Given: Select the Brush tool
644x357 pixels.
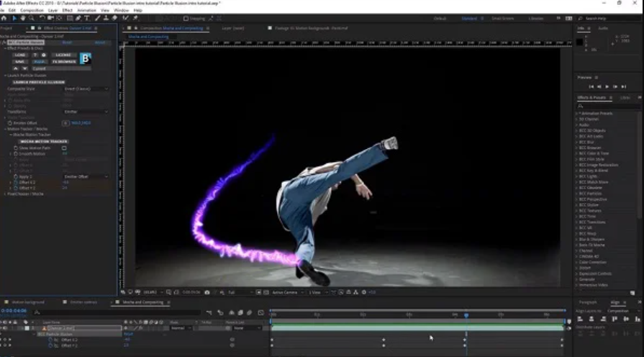Looking at the screenshot, I should (x=97, y=19).
